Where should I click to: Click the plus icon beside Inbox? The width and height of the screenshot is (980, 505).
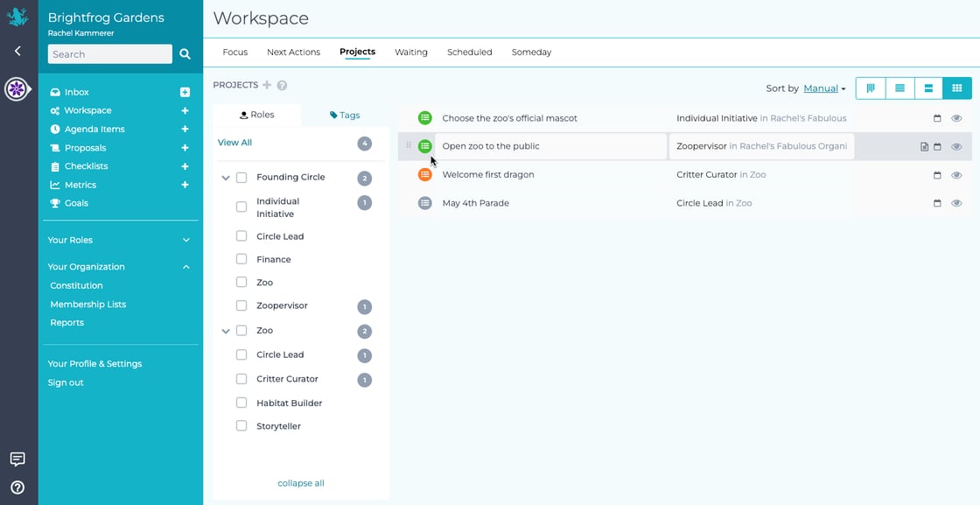tap(185, 92)
